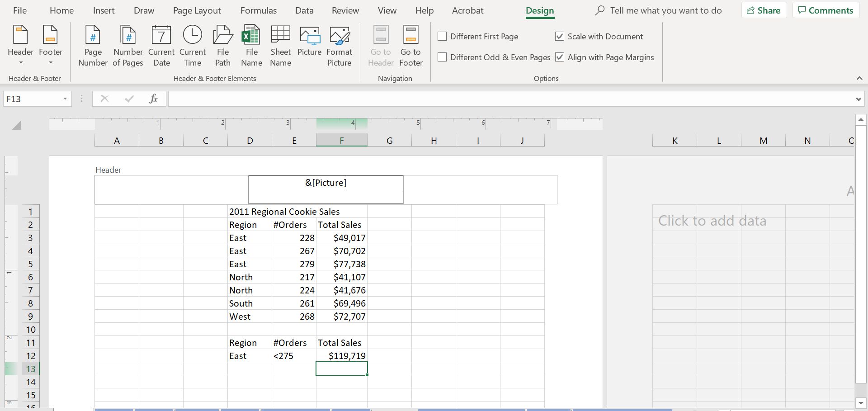This screenshot has width=868, height=411.
Task: Select the Design tab
Action: click(540, 10)
